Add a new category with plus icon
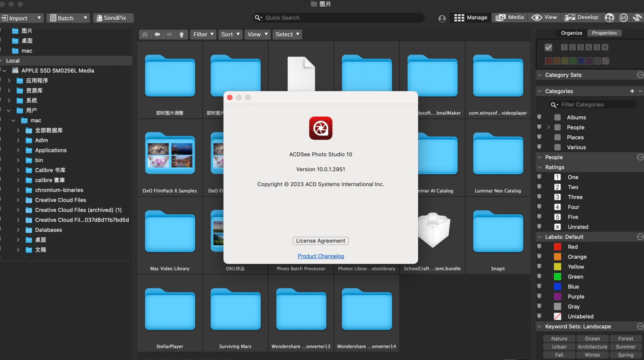The width and height of the screenshot is (644, 360). [x=632, y=91]
